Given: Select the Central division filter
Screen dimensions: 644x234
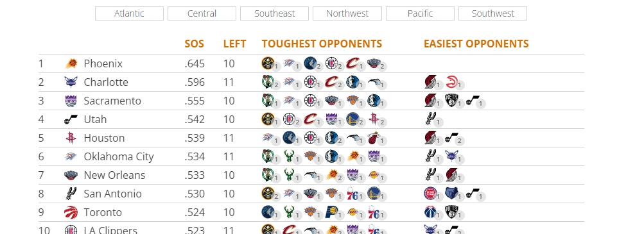Looking at the screenshot, I should click(x=202, y=13).
